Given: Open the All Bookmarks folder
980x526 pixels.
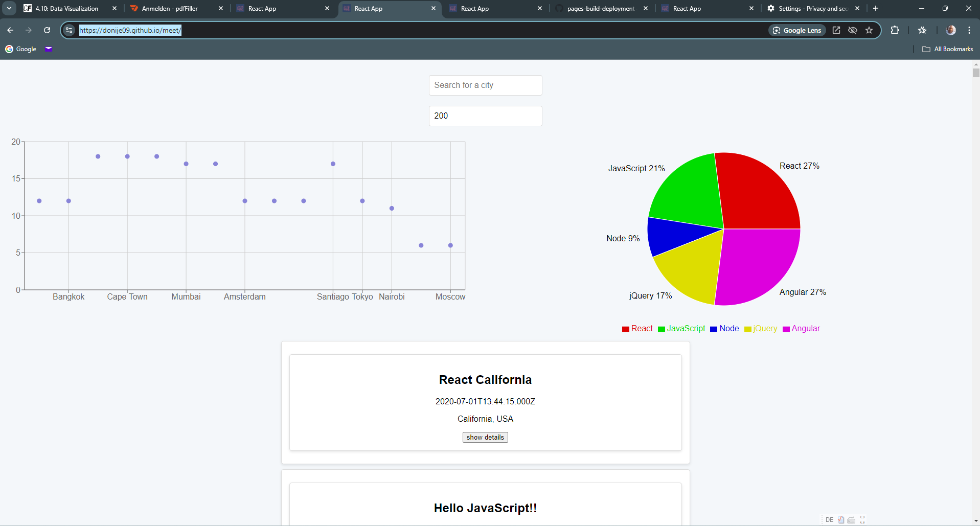Looking at the screenshot, I should (x=947, y=49).
